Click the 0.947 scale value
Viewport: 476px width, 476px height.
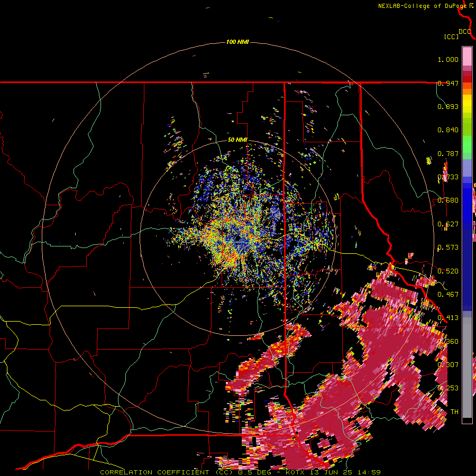coord(448,83)
